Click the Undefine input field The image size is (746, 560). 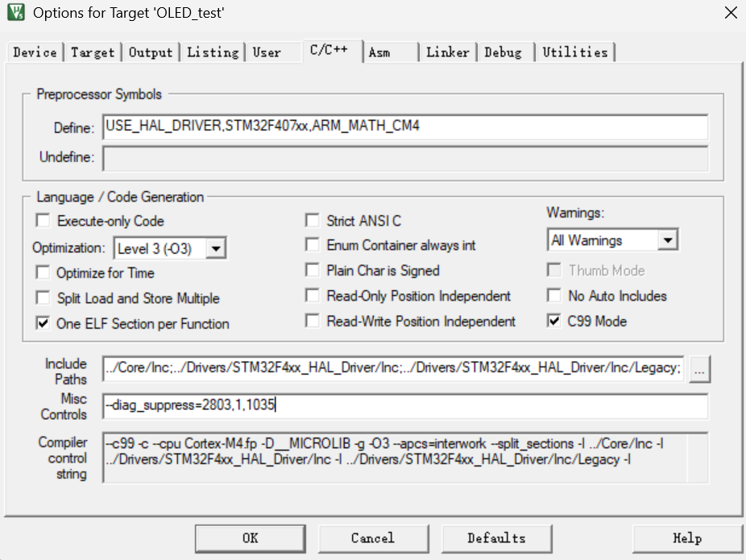tap(405, 158)
